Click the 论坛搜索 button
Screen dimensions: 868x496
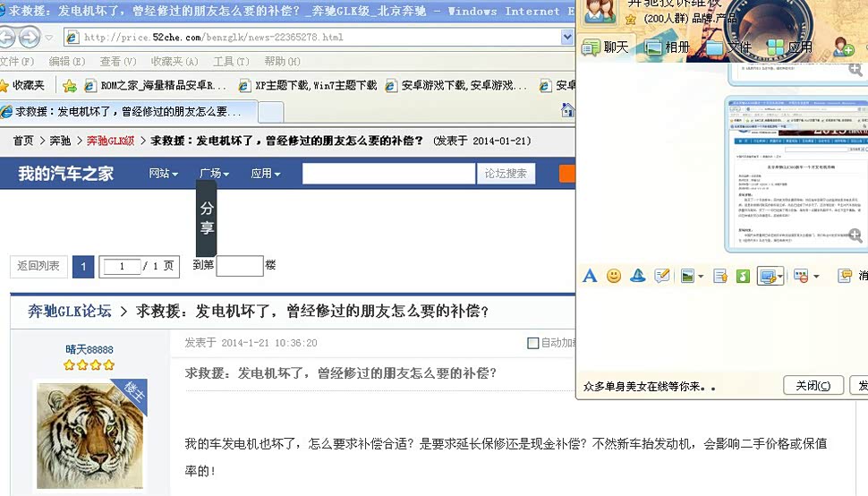[506, 174]
